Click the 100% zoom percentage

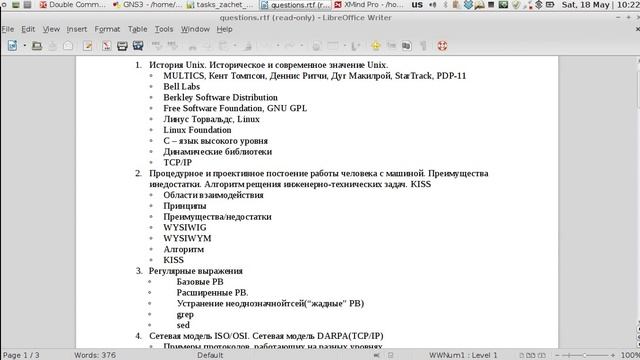(630, 355)
